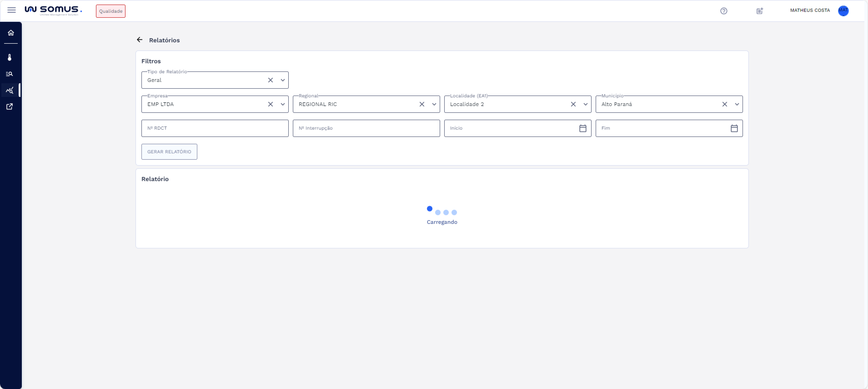Open the MATHEUS COSTA user avatar
This screenshot has width=868, height=389.
pyautogui.click(x=843, y=10)
